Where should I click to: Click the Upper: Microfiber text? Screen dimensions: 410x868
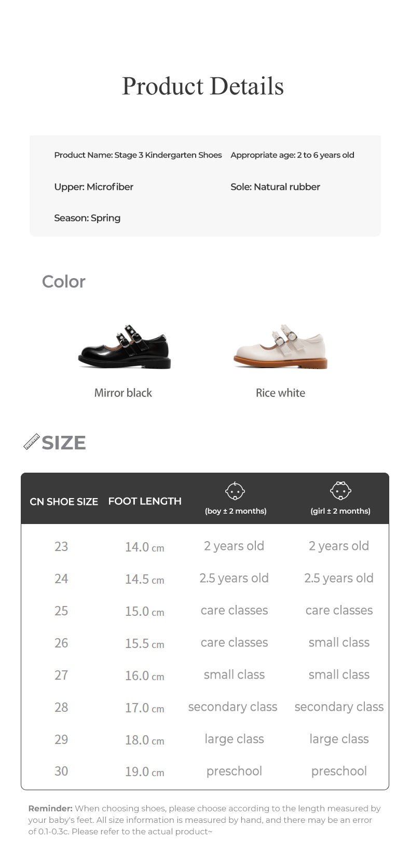coord(94,187)
